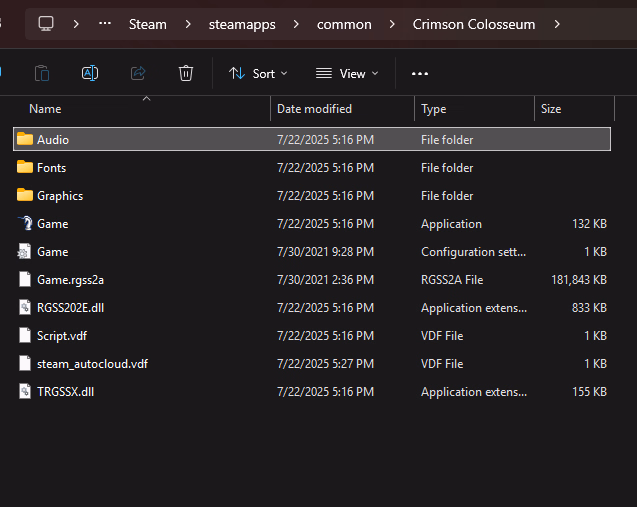
Task: Select the Graphics folder
Action: 312,195
